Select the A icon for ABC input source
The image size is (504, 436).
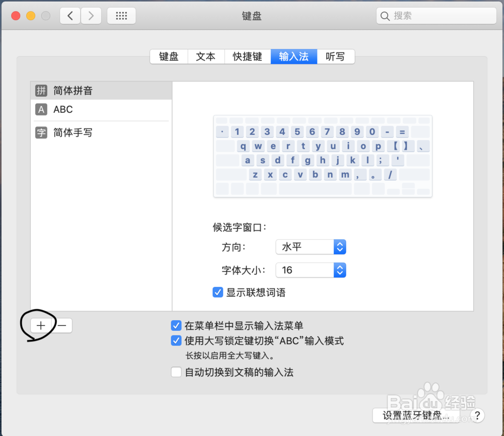(x=40, y=109)
